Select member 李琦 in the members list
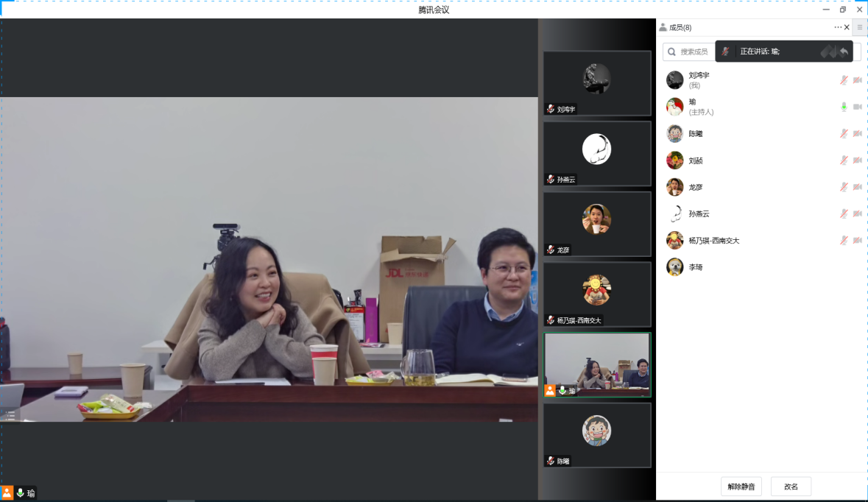 [695, 267]
